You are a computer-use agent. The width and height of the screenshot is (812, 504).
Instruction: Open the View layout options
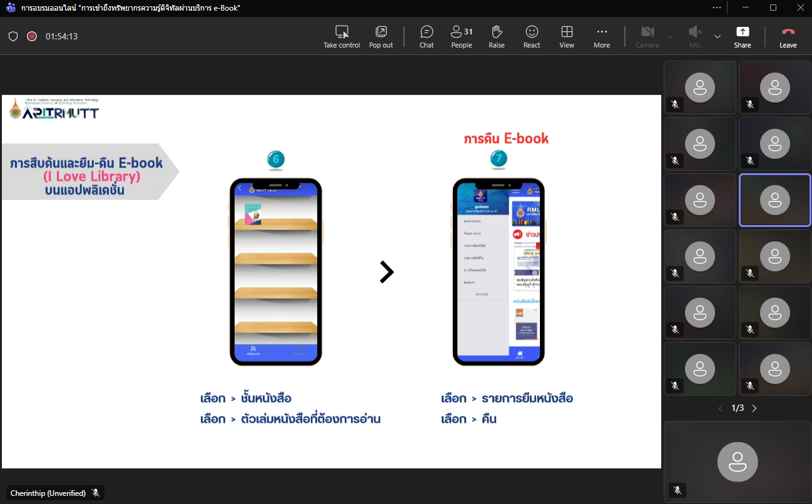(567, 36)
